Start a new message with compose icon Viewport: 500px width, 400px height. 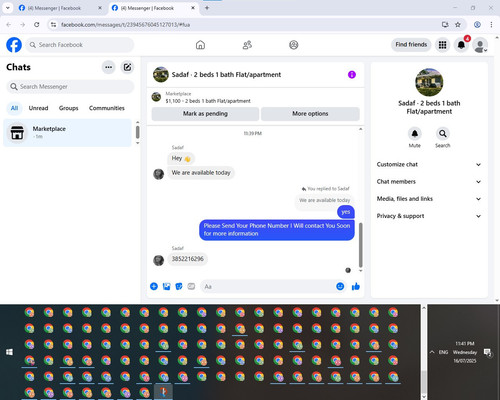coord(127,67)
